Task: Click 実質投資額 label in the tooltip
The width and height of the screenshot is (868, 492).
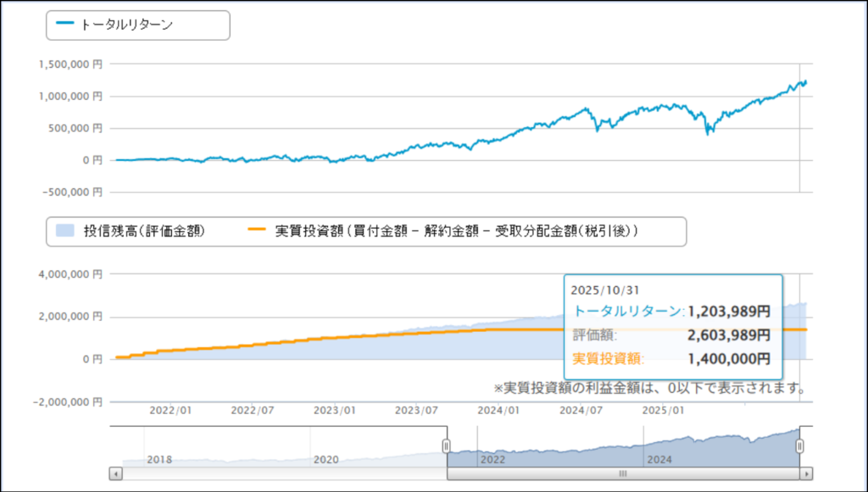Action: click(609, 359)
